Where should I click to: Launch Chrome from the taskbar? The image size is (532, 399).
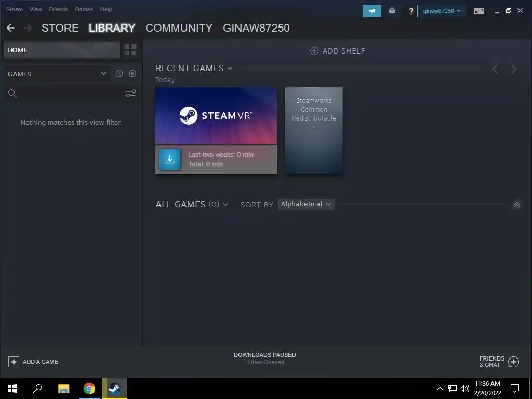(89, 389)
